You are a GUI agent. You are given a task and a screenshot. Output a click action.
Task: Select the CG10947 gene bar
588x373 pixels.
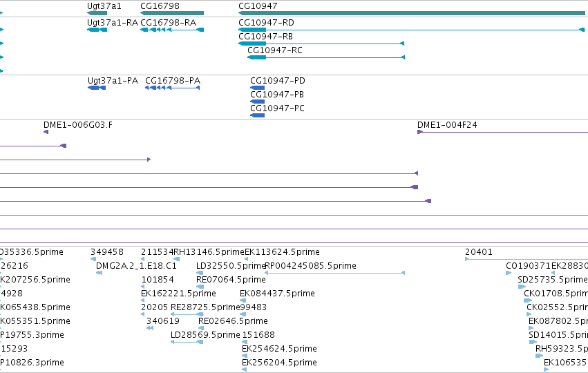412,13
